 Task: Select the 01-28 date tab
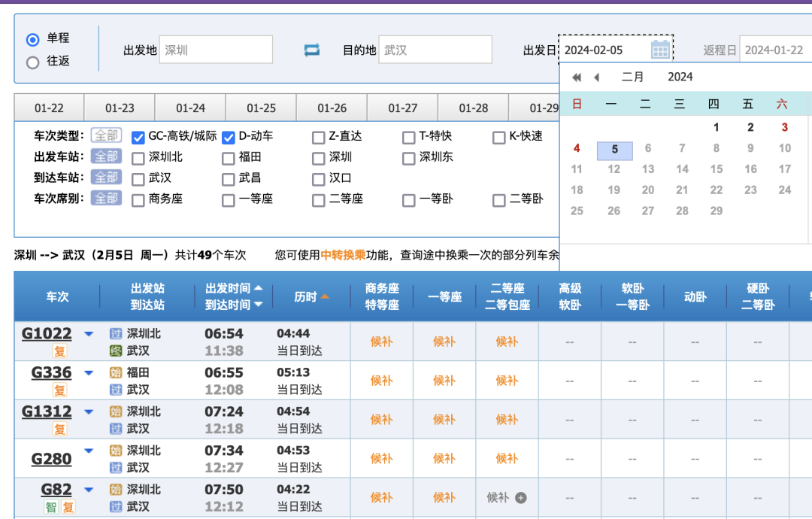(473, 107)
